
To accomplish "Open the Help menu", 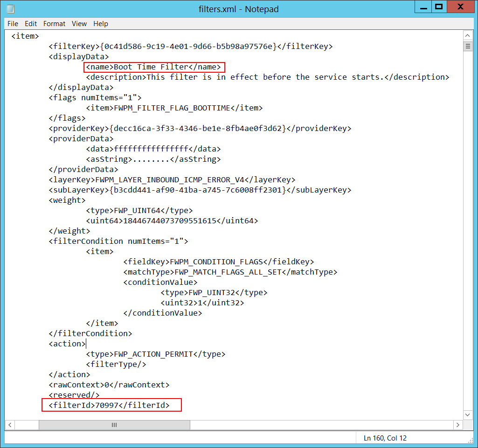I will (100, 24).
